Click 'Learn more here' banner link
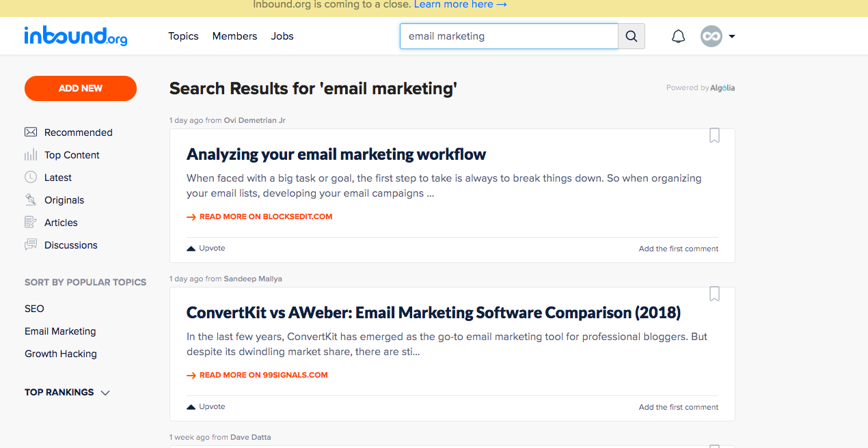 461,5
